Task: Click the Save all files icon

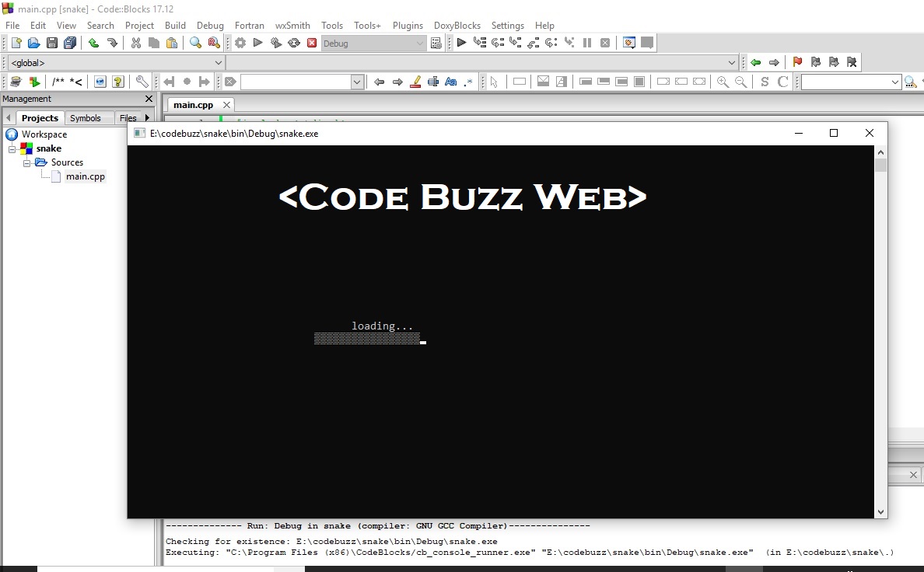Action: [x=70, y=43]
